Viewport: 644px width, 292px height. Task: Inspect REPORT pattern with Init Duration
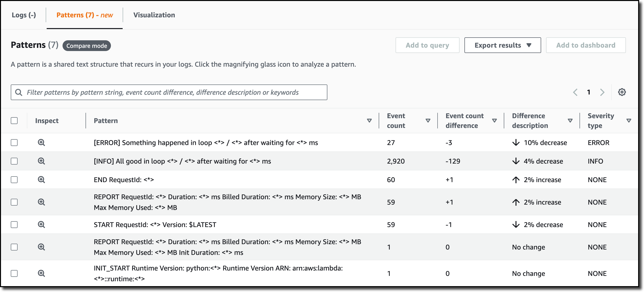pyautogui.click(x=41, y=247)
